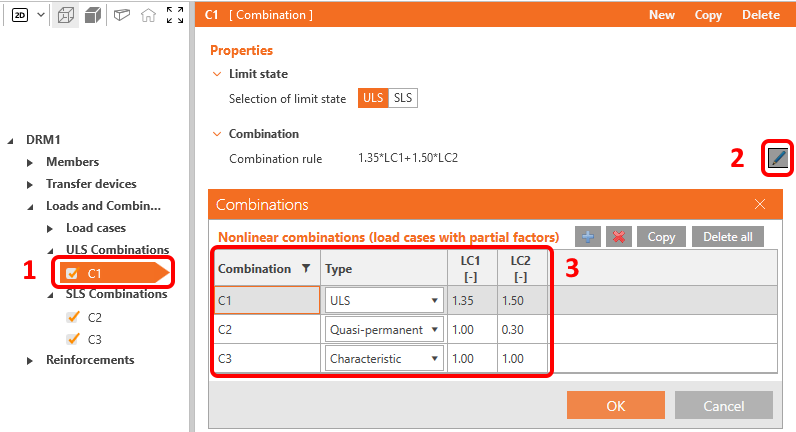Click the blue plus add combination icon

[x=588, y=237]
